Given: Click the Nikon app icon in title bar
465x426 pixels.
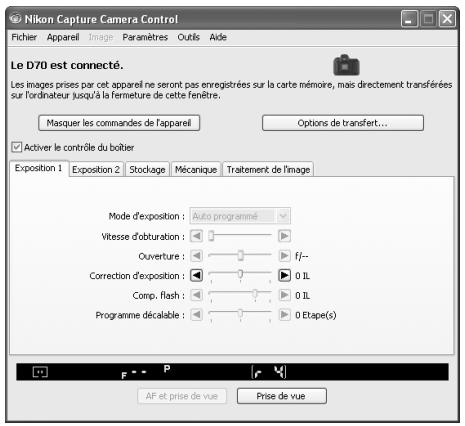Looking at the screenshot, I should pyautogui.click(x=15, y=19).
